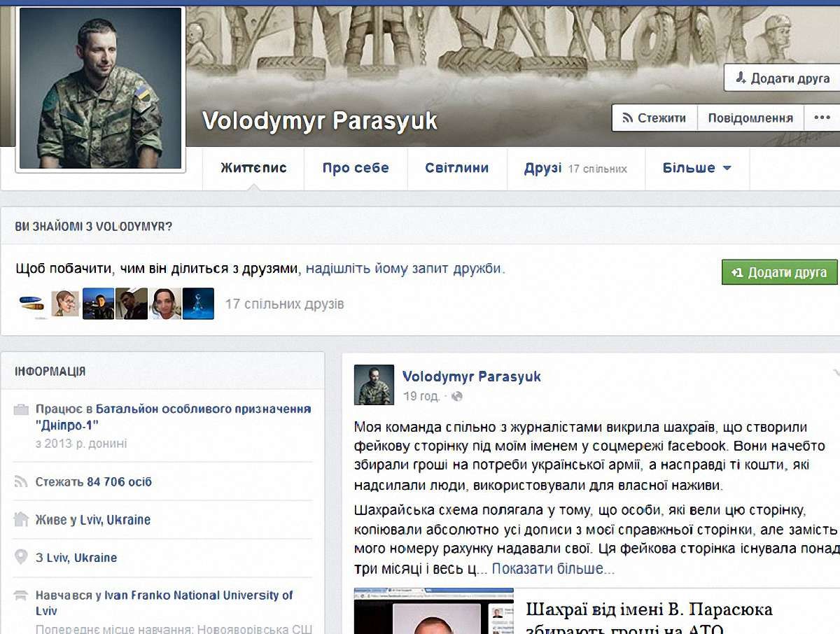Expand the post with 'Показати більше...'

(x=553, y=569)
